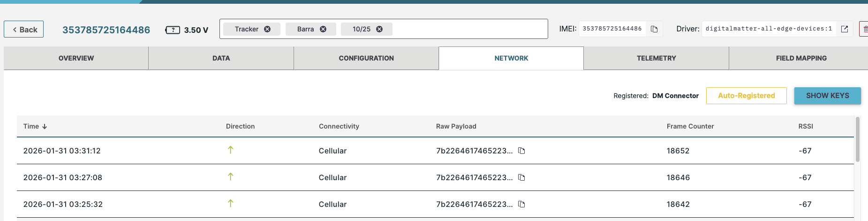868x221 pixels.
Task: Copy the IMEI to clipboard
Action: click(x=654, y=29)
